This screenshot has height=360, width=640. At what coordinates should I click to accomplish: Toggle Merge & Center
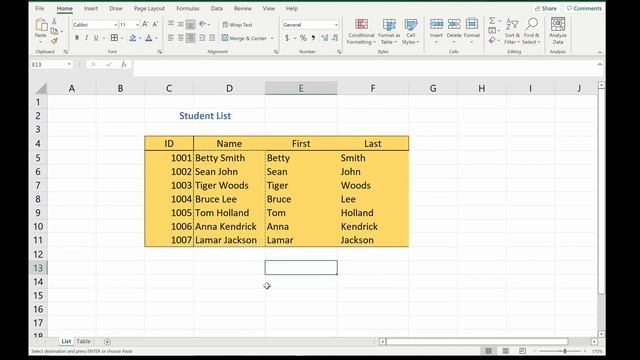(244, 38)
